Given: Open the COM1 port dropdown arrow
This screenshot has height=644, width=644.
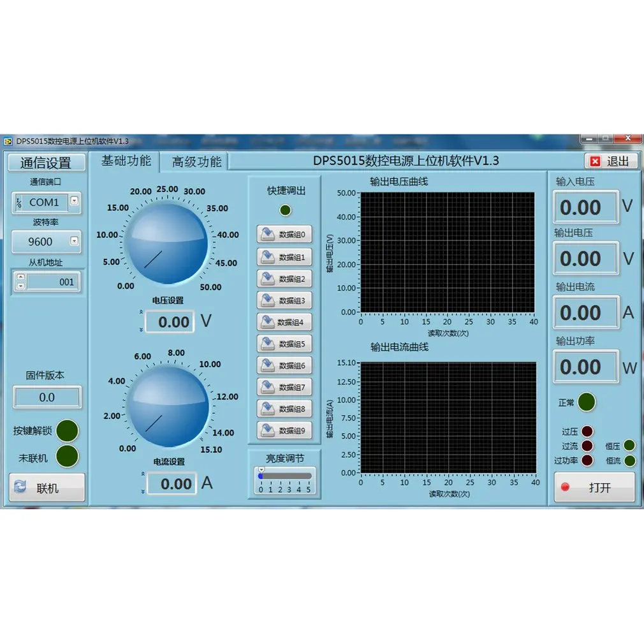Looking at the screenshot, I should pyautogui.click(x=75, y=201).
